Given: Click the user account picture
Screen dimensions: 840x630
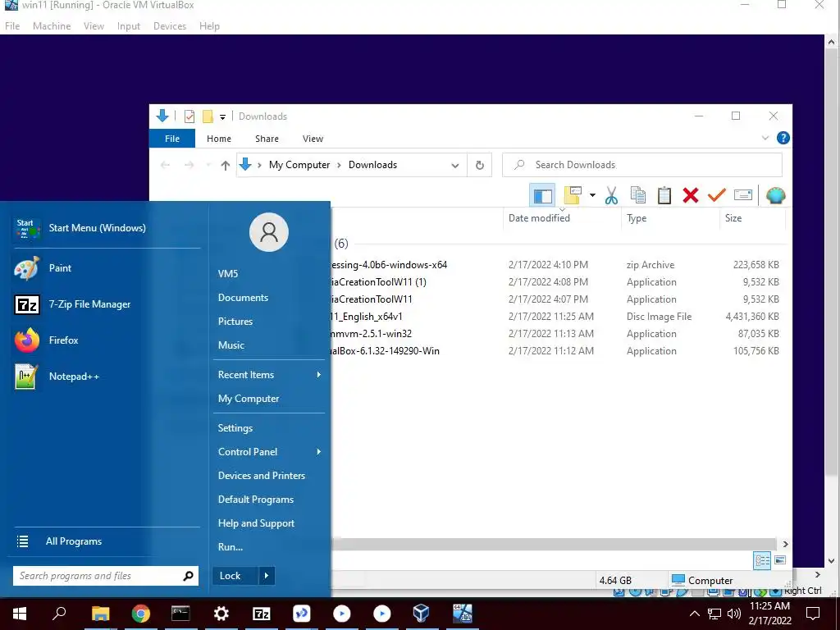Looking at the screenshot, I should pyautogui.click(x=269, y=232).
